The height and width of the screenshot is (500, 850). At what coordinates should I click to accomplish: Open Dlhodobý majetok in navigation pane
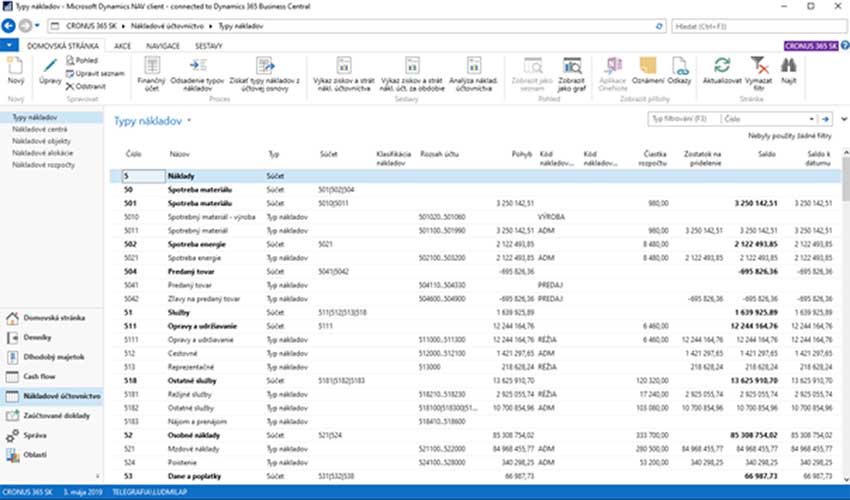click(x=52, y=357)
